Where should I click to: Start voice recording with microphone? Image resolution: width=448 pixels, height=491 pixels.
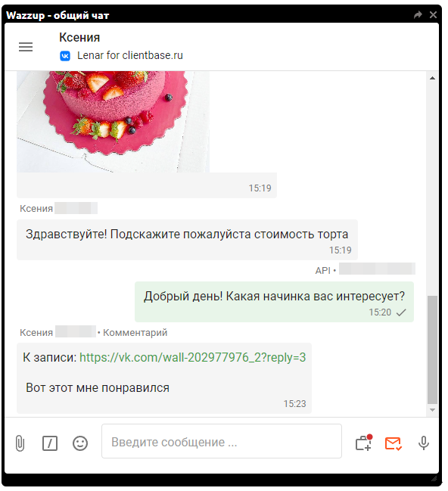pos(424,443)
